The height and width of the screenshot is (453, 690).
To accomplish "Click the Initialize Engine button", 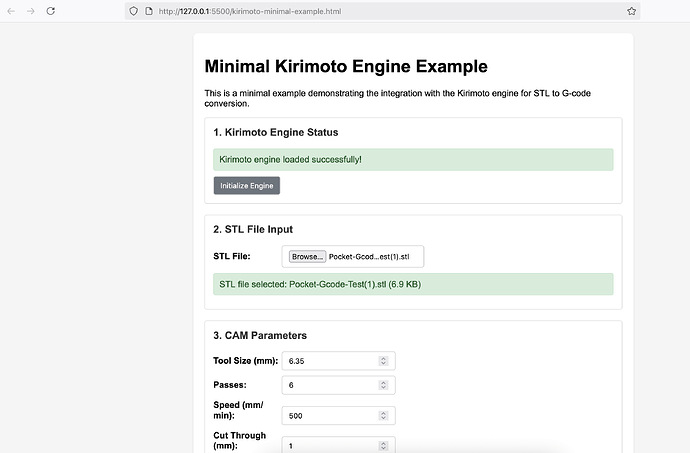I will 247,186.
